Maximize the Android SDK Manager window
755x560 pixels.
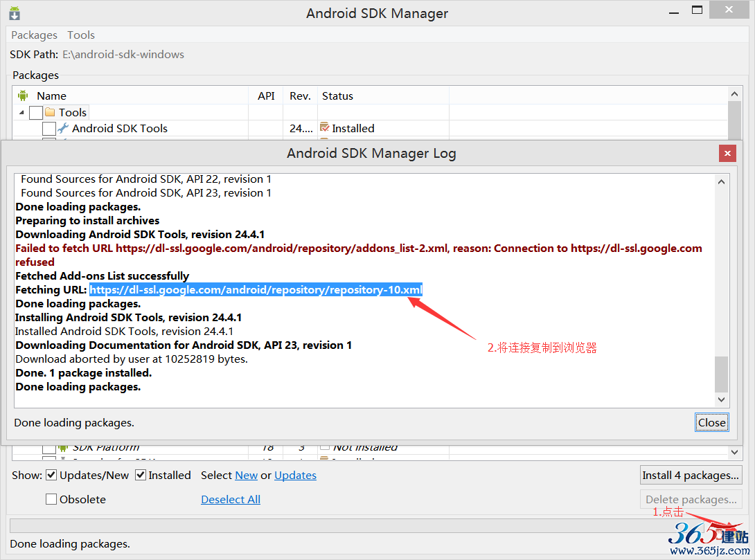click(697, 10)
